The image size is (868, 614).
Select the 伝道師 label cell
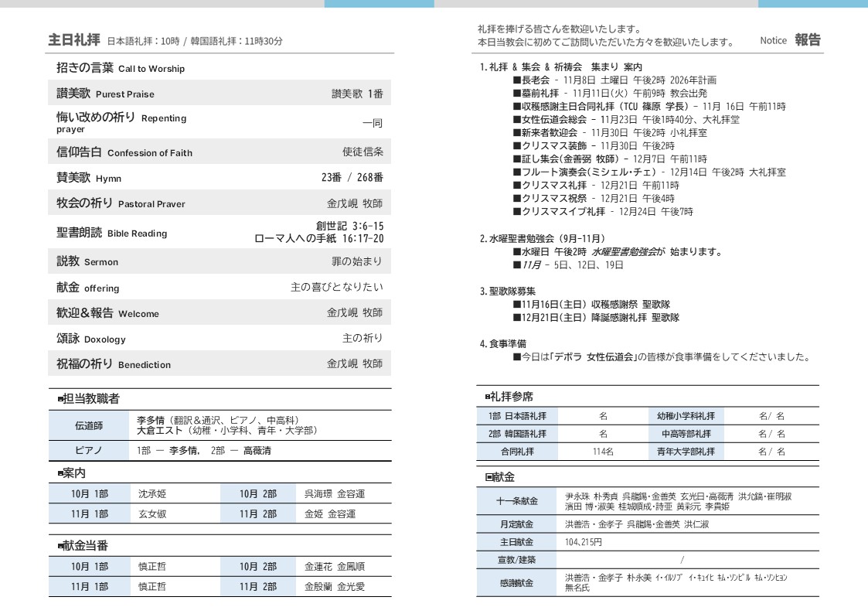[x=89, y=425]
